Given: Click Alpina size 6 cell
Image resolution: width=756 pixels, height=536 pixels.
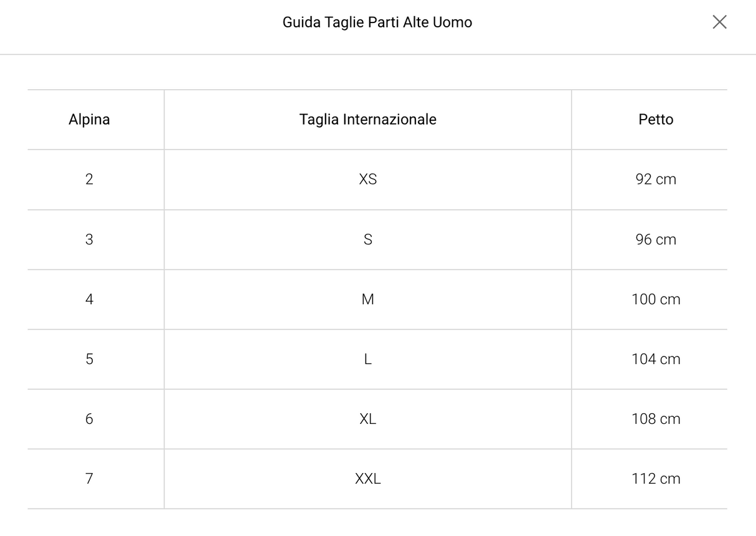Looking at the screenshot, I should coord(89,419).
